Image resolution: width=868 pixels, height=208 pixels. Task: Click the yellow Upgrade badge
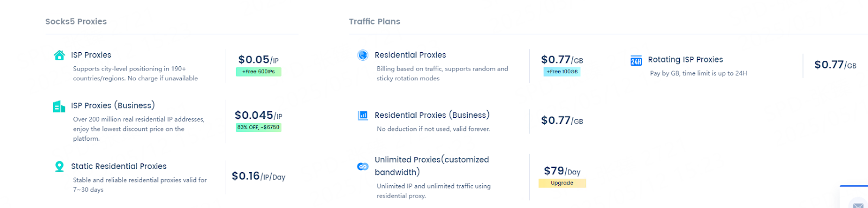[x=562, y=183]
